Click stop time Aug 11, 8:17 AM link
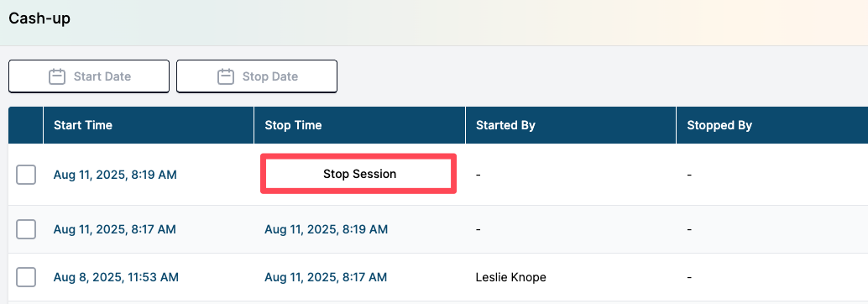Viewport: 868px width, 304px height. (x=326, y=277)
